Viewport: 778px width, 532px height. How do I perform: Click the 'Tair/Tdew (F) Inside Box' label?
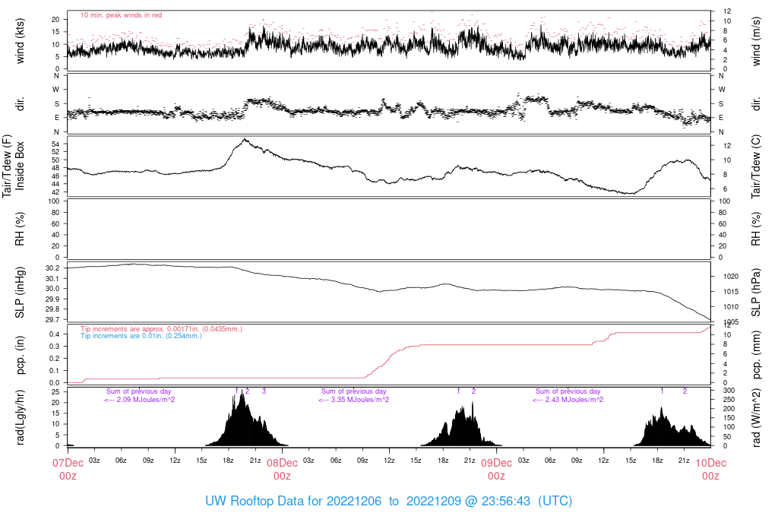pos(14,166)
